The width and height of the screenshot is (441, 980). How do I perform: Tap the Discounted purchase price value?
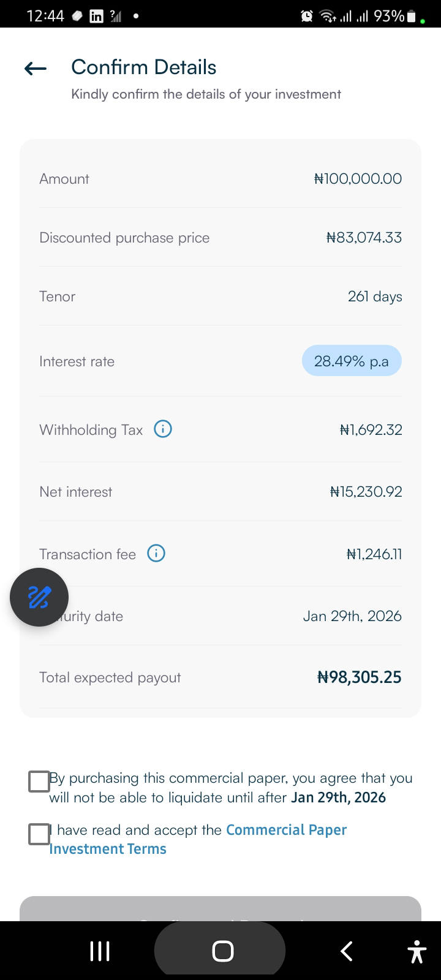pos(364,238)
